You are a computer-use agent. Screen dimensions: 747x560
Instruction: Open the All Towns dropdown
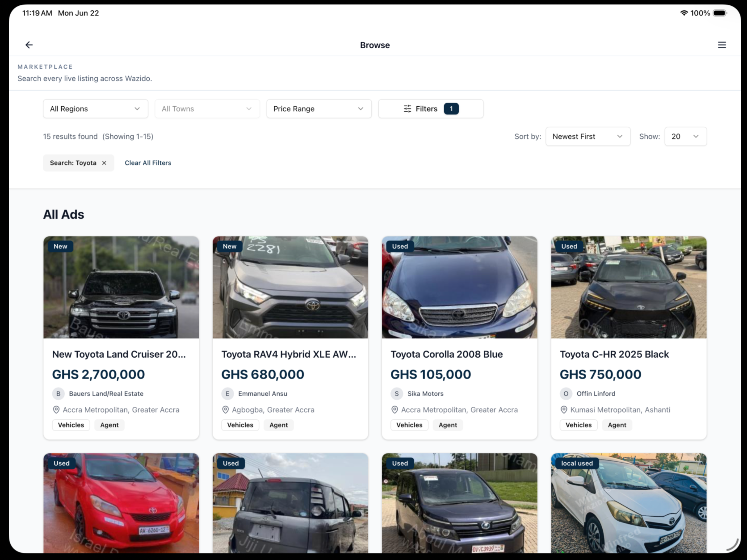[207, 109]
